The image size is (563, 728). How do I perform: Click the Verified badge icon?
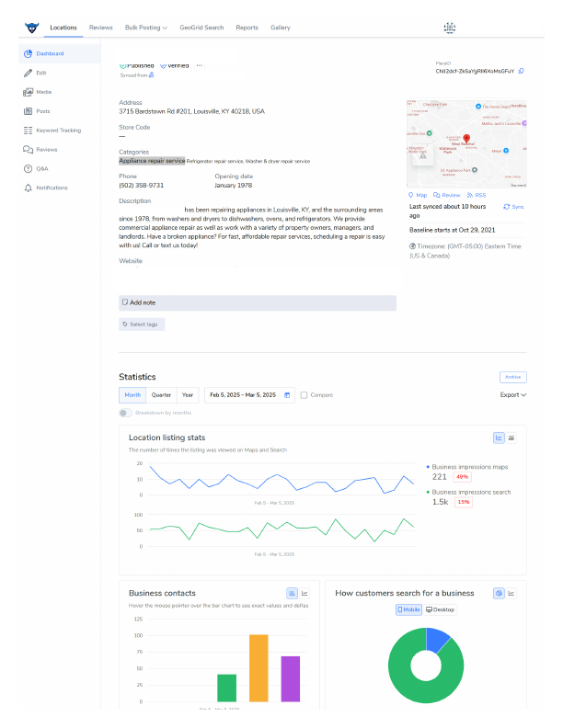163,65
